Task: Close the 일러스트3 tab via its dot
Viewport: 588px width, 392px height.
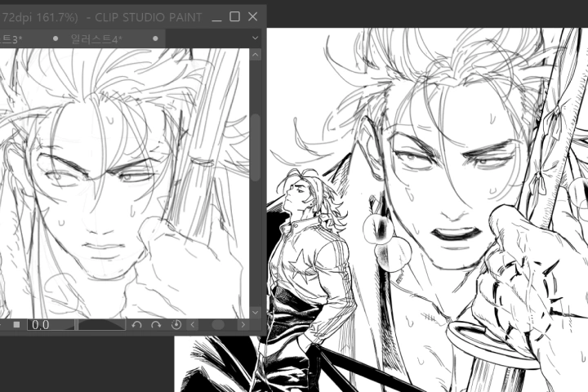Action: [x=56, y=38]
